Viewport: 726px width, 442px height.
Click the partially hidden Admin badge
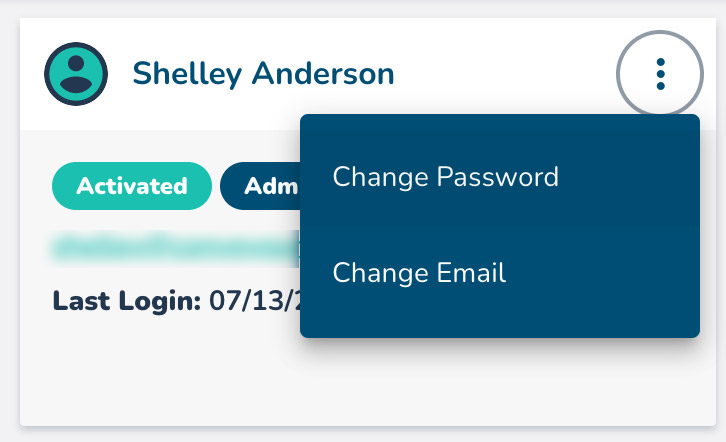(x=262, y=185)
